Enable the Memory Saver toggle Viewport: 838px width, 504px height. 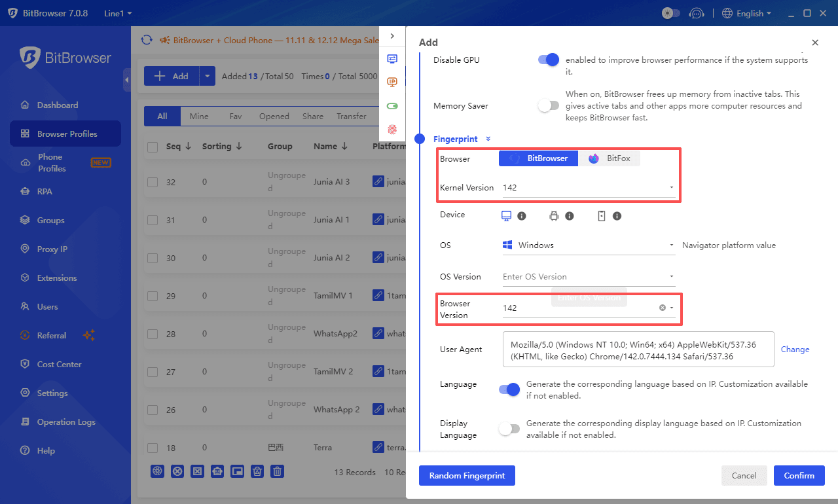[x=548, y=105]
